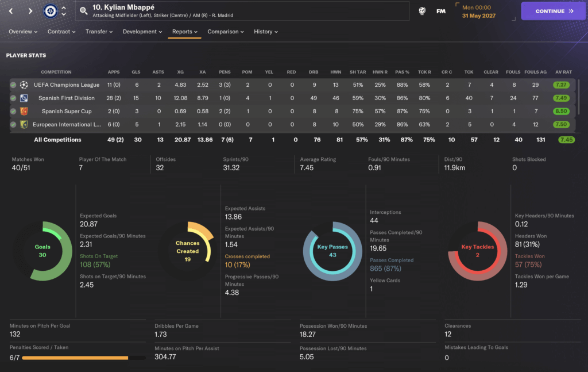Click the search magnifier icon
The height and width of the screenshot is (372, 588).
(84, 11)
